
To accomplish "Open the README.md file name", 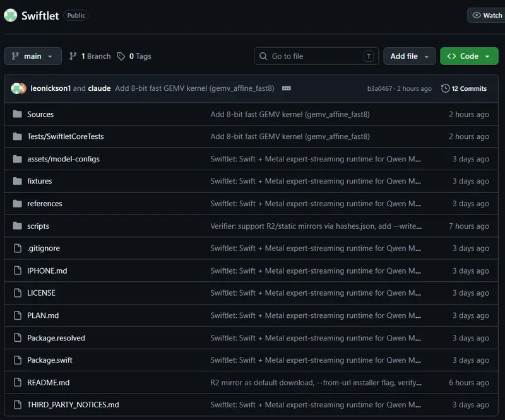I will pos(49,382).
